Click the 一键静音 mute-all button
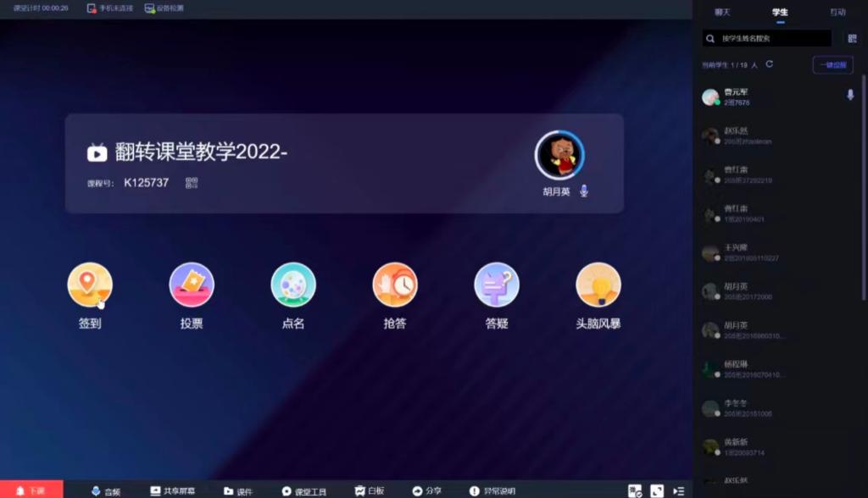This screenshot has height=498, width=868. (x=832, y=65)
